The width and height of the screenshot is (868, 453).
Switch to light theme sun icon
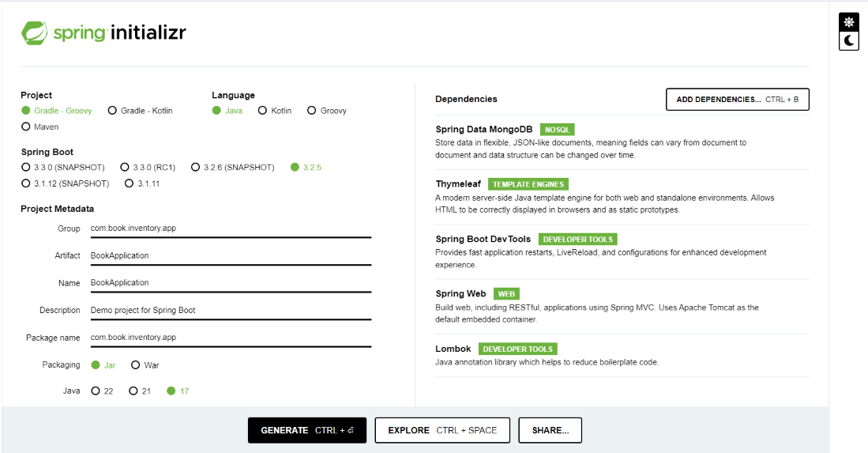point(849,22)
